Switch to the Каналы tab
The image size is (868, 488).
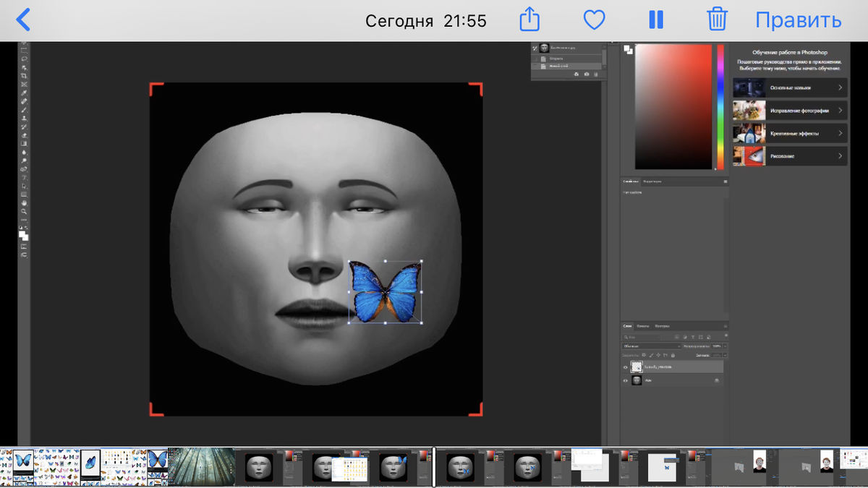642,326
